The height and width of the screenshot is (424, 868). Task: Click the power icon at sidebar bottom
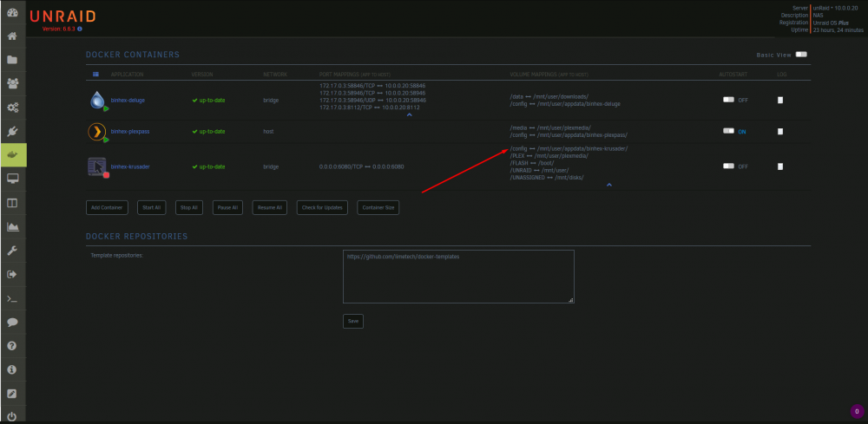click(12, 417)
